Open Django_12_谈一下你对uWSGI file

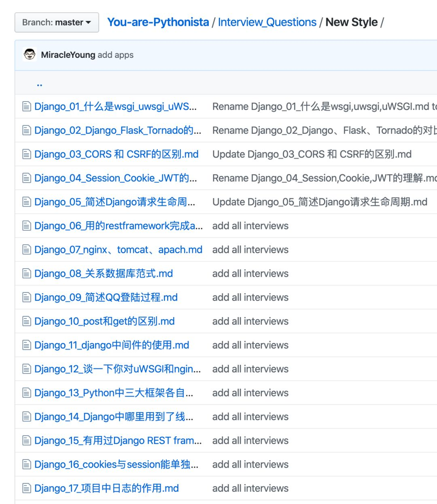click(x=117, y=369)
